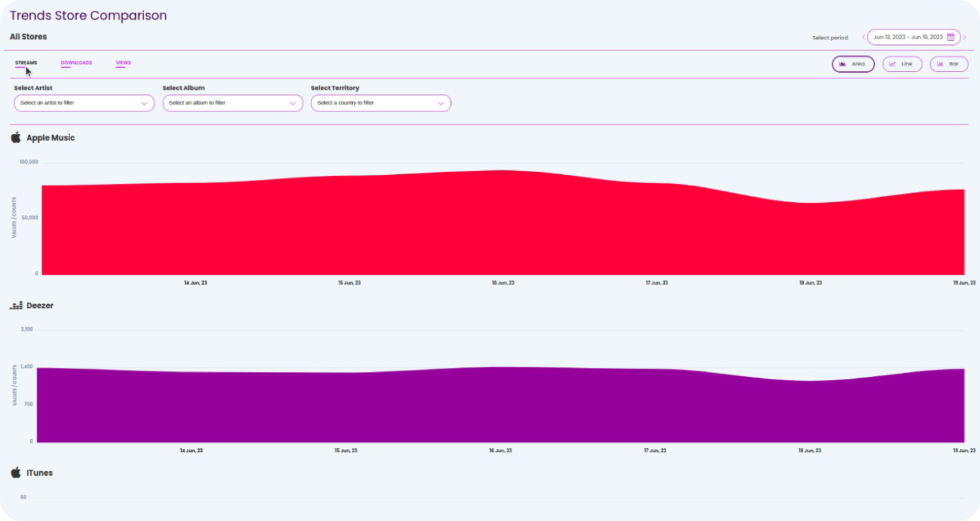This screenshot has height=521, width=980.
Task: Switch chart to Bar view
Action: pyautogui.click(x=949, y=64)
